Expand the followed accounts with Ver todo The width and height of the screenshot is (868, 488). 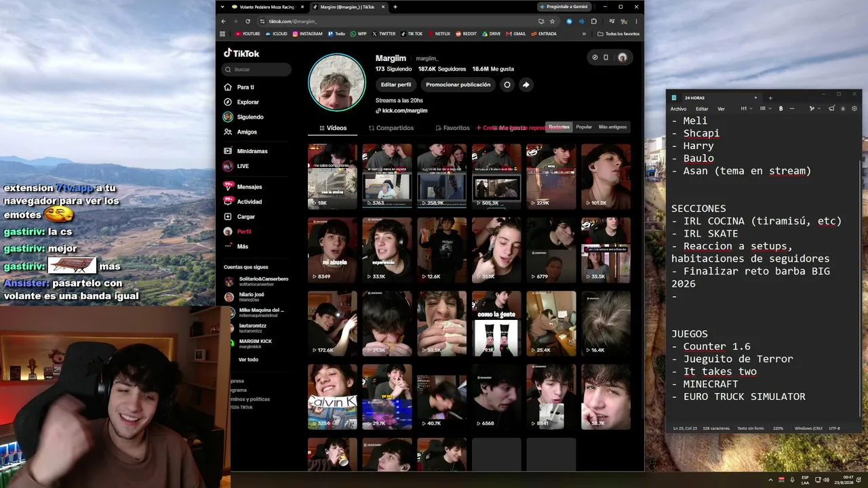pyautogui.click(x=248, y=359)
